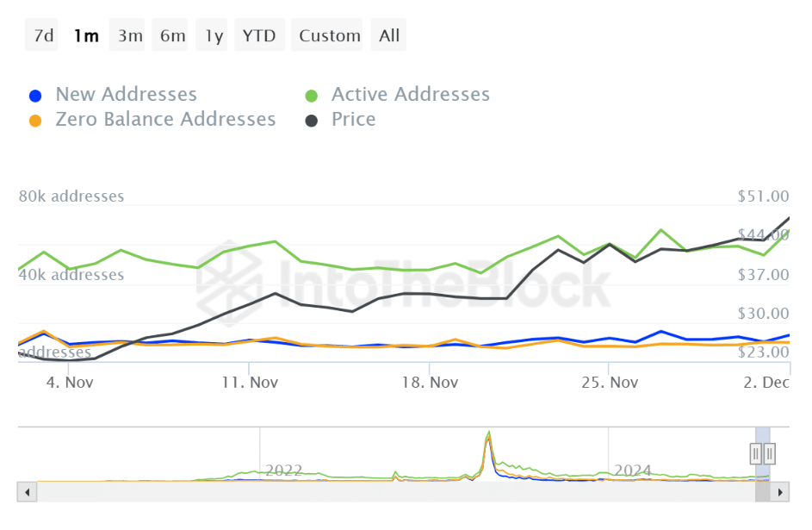Choose the YTD time range

click(260, 35)
